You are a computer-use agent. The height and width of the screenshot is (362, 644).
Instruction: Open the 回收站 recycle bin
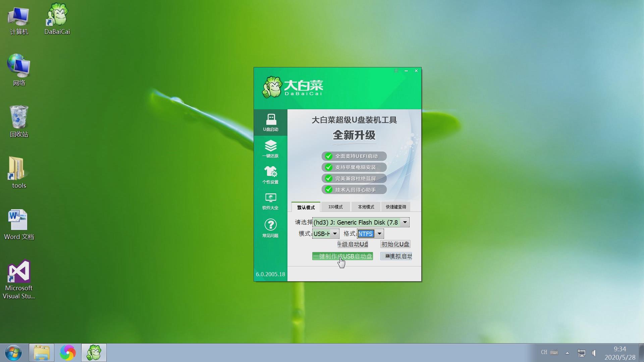18,121
